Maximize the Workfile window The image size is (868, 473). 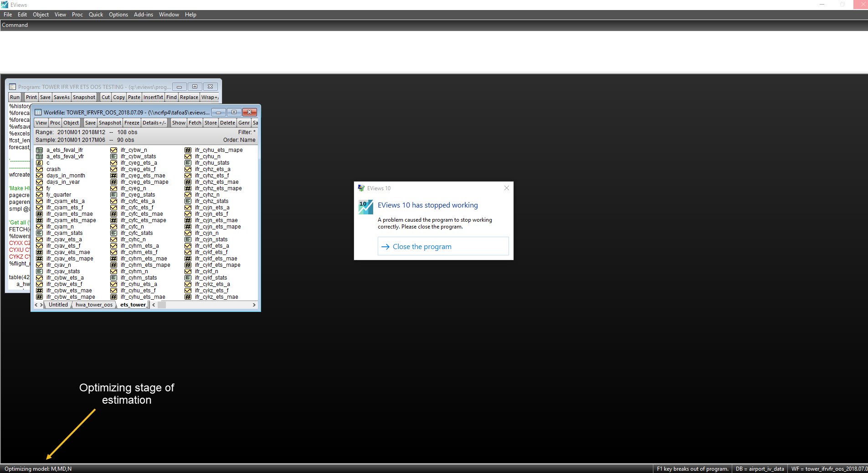(234, 112)
